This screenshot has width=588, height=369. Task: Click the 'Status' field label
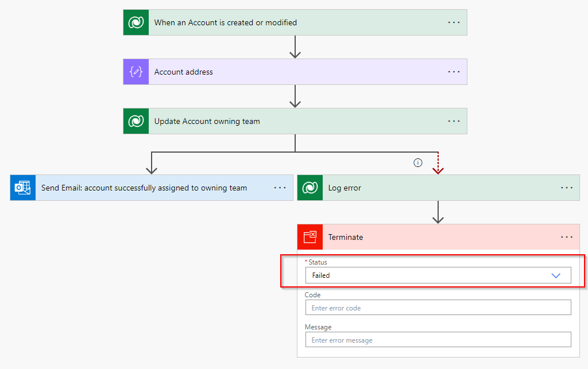[x=318, y=262]
